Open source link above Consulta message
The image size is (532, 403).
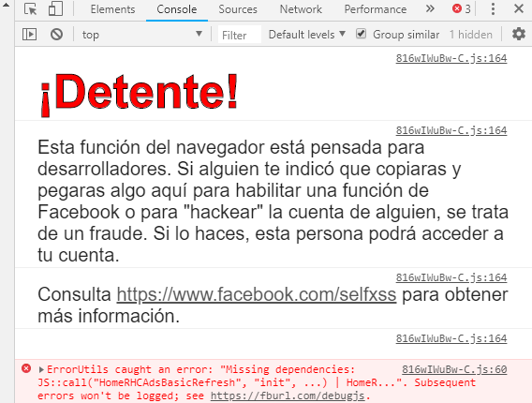pyautogui.click(x=451, y=277)
